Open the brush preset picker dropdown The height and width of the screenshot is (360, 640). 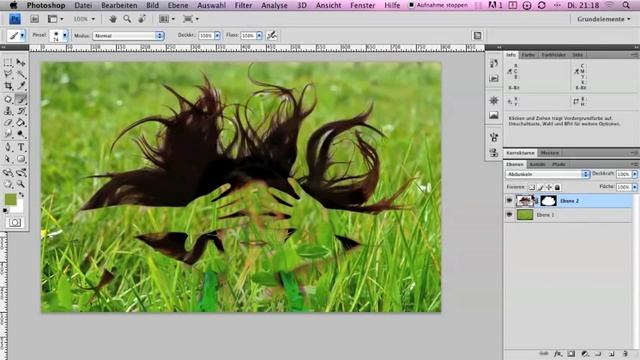64,36
